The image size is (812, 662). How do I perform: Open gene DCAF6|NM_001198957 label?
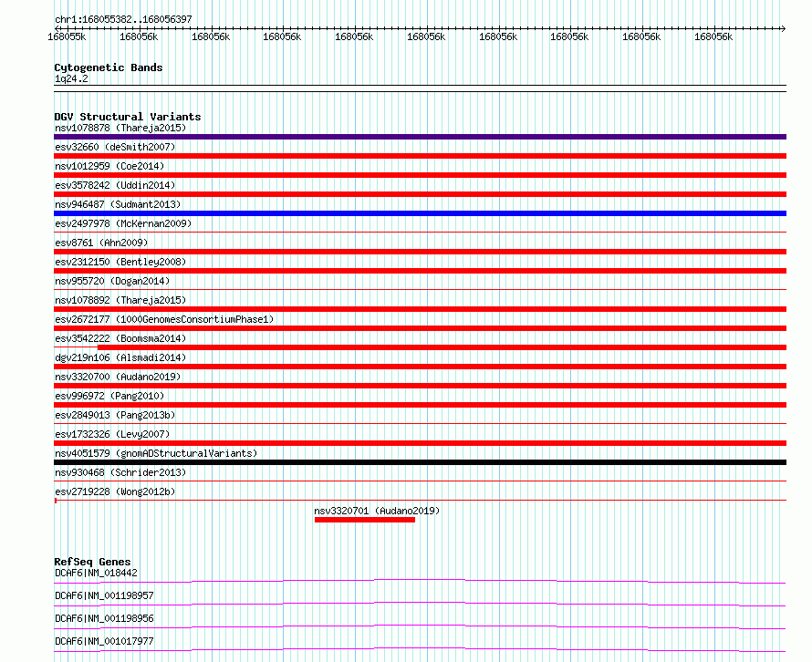[104, 595]
